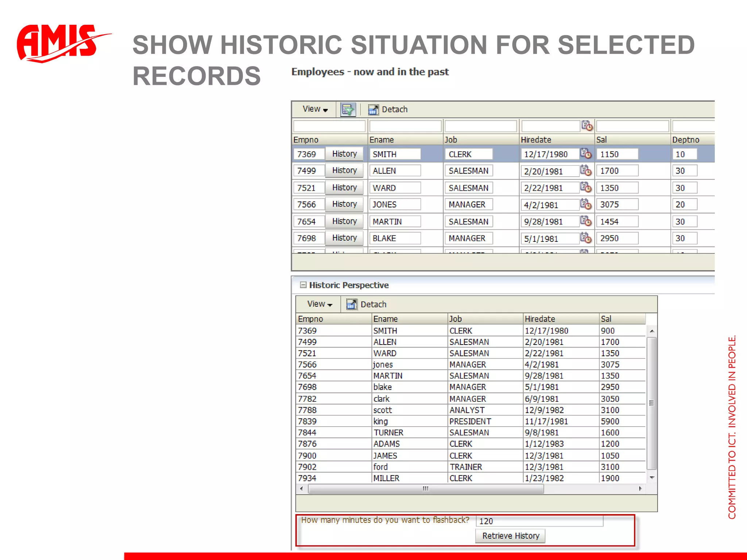Click the Sal filter input field
Screen dimensions: 747x560
click(632, 126)
